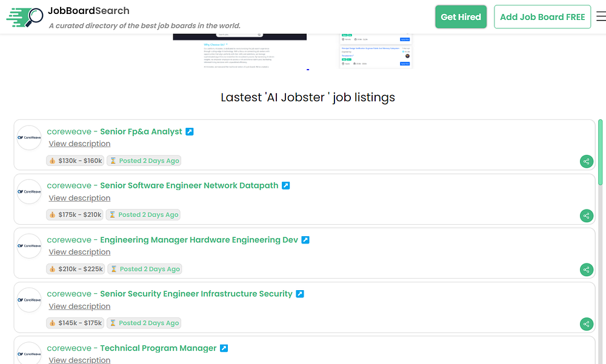Screen dimensions: 606x364
Task: Open Engineering Manager Hardware Engineering Dev title
Action: tap(199, 240)
